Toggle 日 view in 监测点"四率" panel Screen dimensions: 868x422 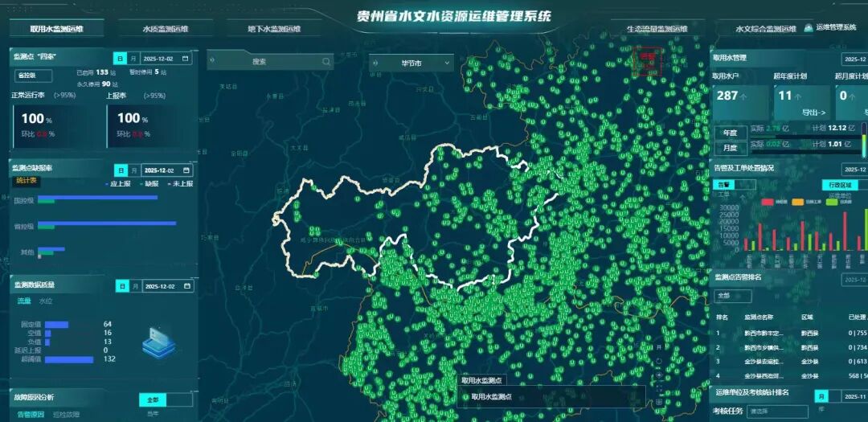point(120,59)
